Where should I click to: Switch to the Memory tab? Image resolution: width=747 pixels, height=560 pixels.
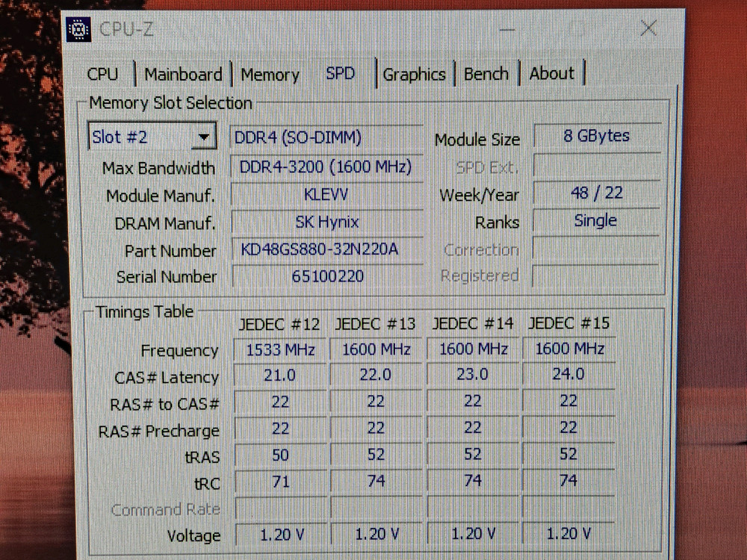[x=269, y=75]
